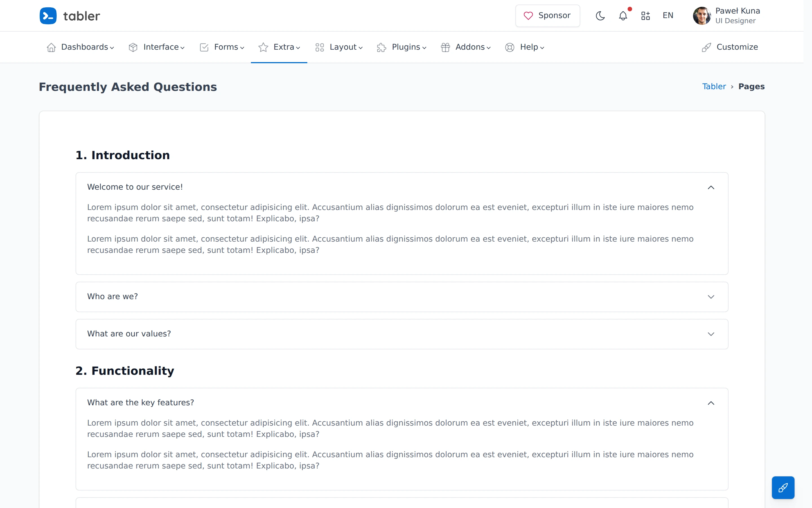812x508 pixels.
Task: Expand the Help dropdown chevron
Action: (542, 48)
